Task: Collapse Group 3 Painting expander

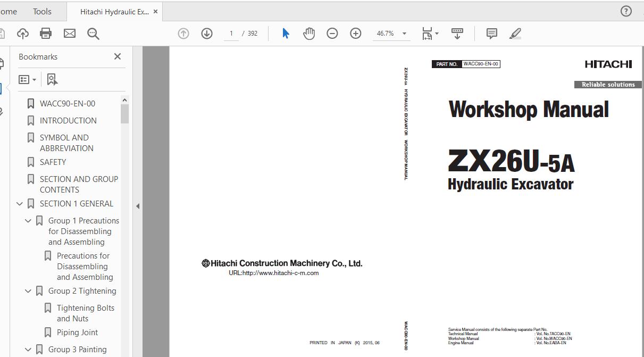Action: pyautogui.click(x=28, y=349)
